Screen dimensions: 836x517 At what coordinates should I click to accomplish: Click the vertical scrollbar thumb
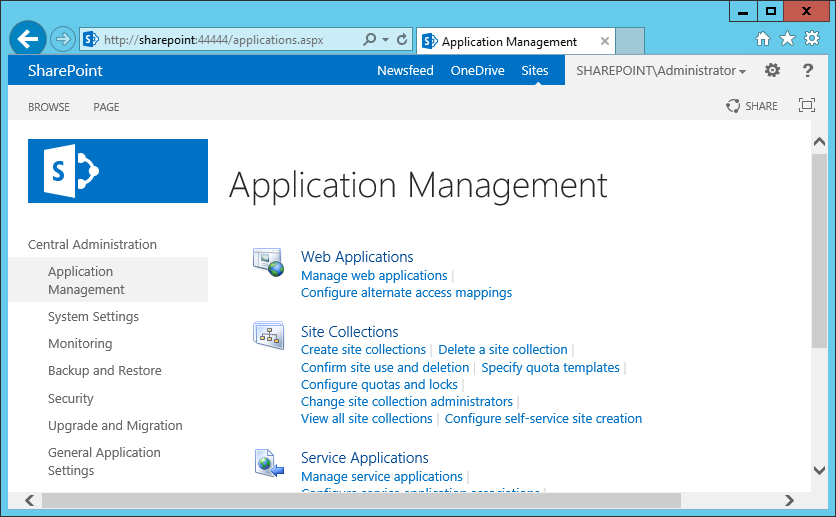pos(819,251)
